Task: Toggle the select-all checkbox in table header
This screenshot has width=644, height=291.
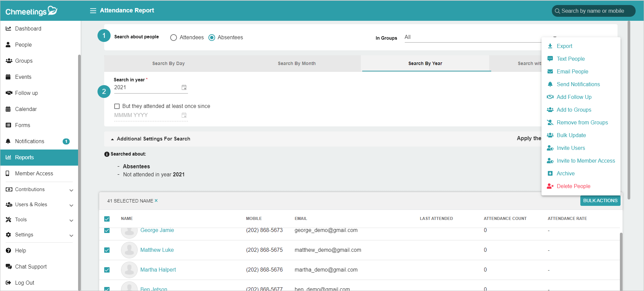Action: (107, 219)
